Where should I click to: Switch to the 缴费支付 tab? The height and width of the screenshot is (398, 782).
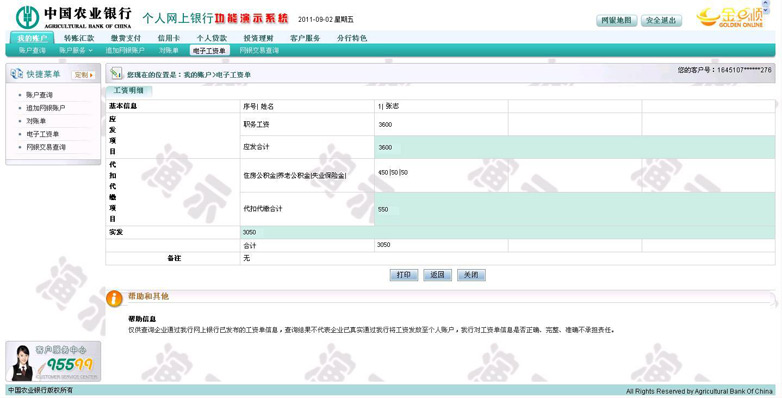(126, 38)
